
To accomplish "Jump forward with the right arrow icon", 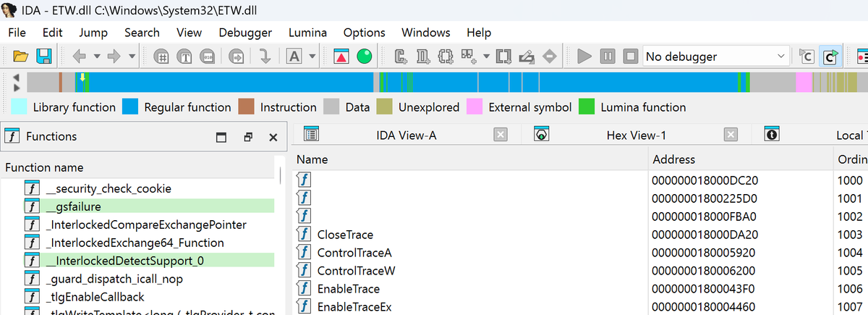I will click(x=114, y=56).
